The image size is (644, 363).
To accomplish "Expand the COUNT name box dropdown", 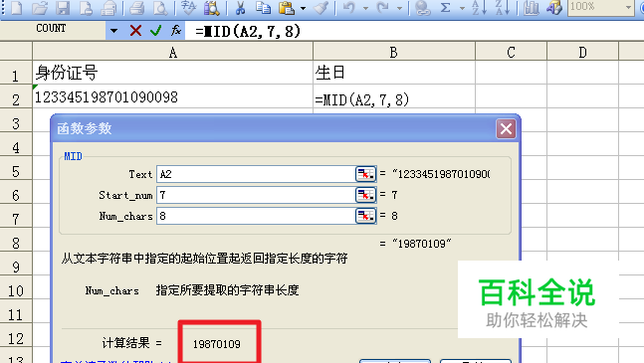I will [x=113, y=31].
